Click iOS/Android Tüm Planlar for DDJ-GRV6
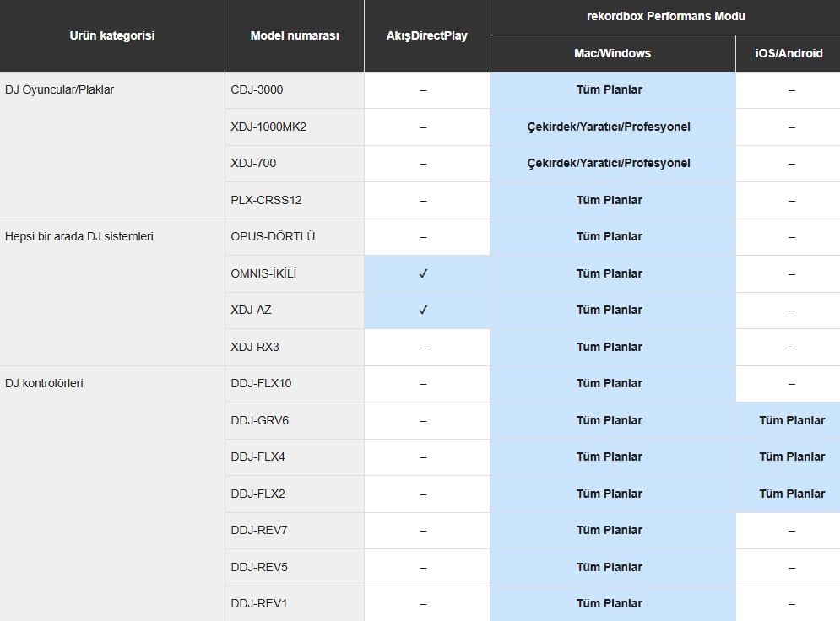This screenshot has height=621, width=840. [792, 420]
